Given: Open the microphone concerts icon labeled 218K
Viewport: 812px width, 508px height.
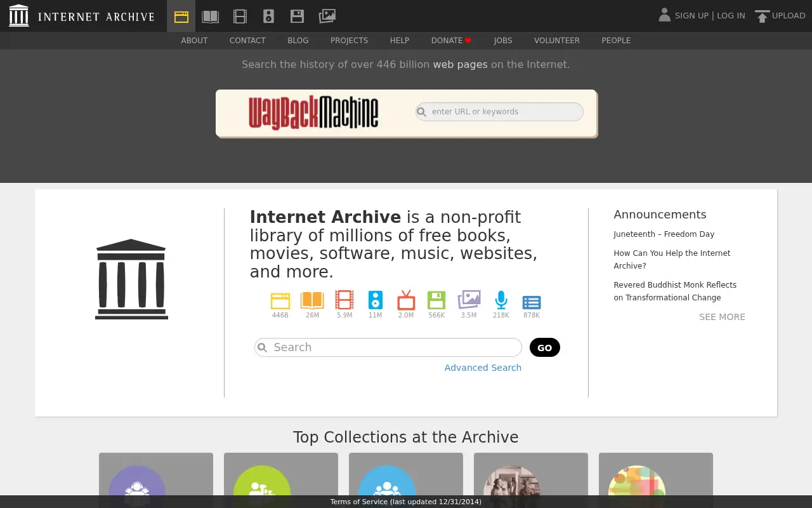Looking at the screenshot, I should [x=501, y=300].
